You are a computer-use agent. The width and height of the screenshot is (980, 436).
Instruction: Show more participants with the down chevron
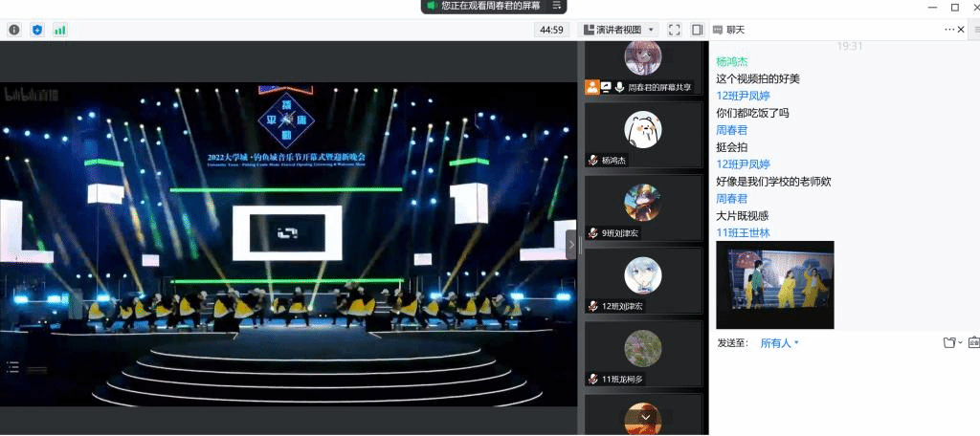click(647, 417)
